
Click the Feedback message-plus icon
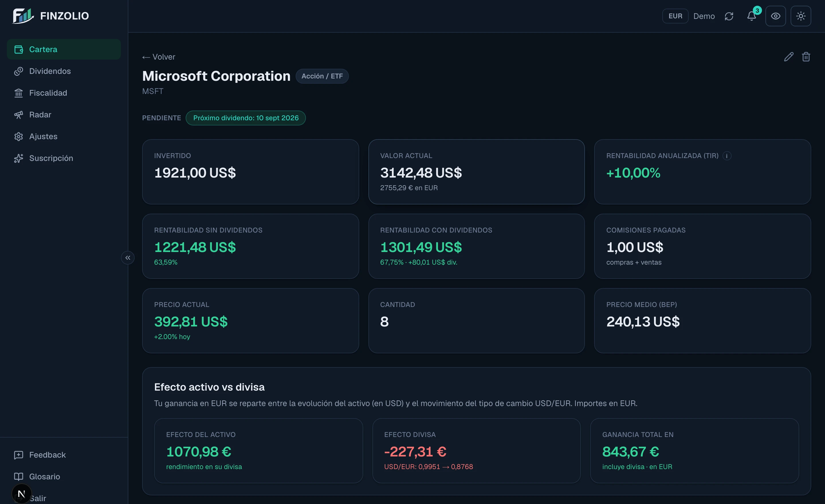click(19, 455)
